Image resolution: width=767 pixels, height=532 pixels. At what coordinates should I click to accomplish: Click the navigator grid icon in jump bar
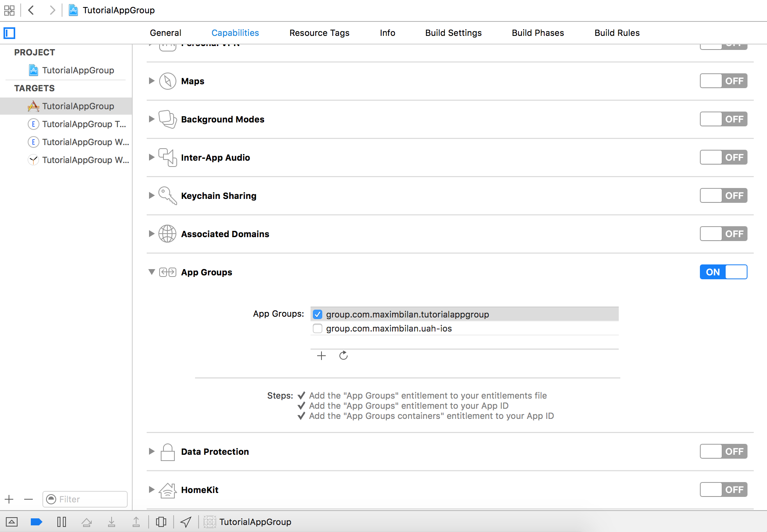[9, 10]
